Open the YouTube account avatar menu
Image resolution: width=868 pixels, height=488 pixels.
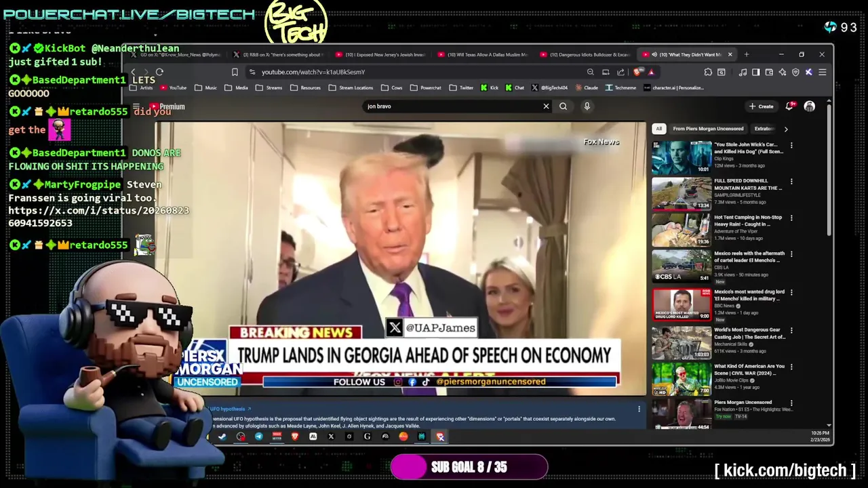coord(809,106)
